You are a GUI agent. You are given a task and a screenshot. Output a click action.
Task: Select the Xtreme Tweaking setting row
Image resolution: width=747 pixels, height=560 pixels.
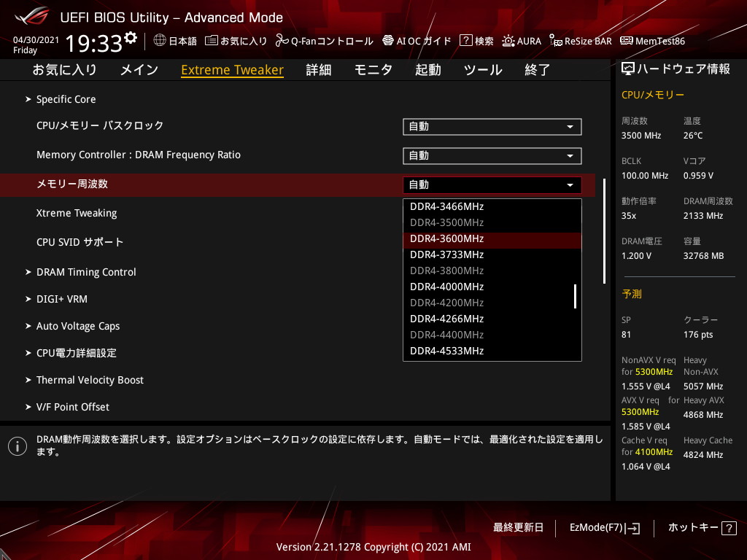(298, 214)
